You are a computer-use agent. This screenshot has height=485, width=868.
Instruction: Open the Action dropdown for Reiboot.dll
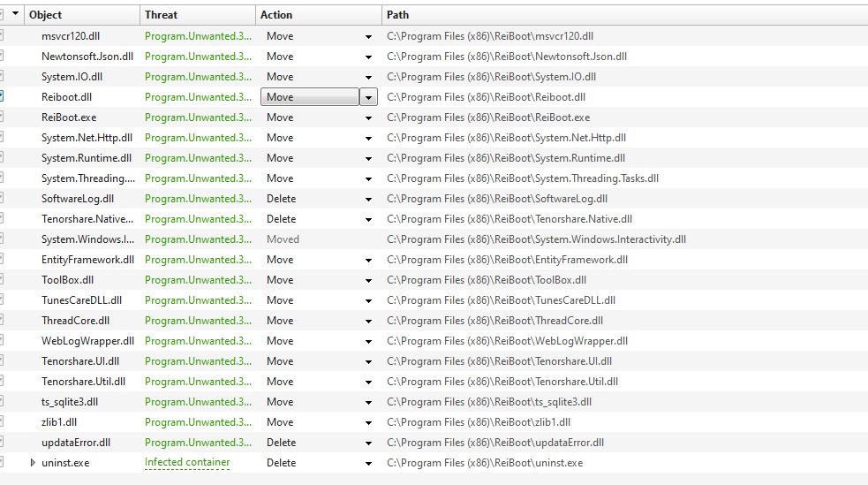coord(368,97)
